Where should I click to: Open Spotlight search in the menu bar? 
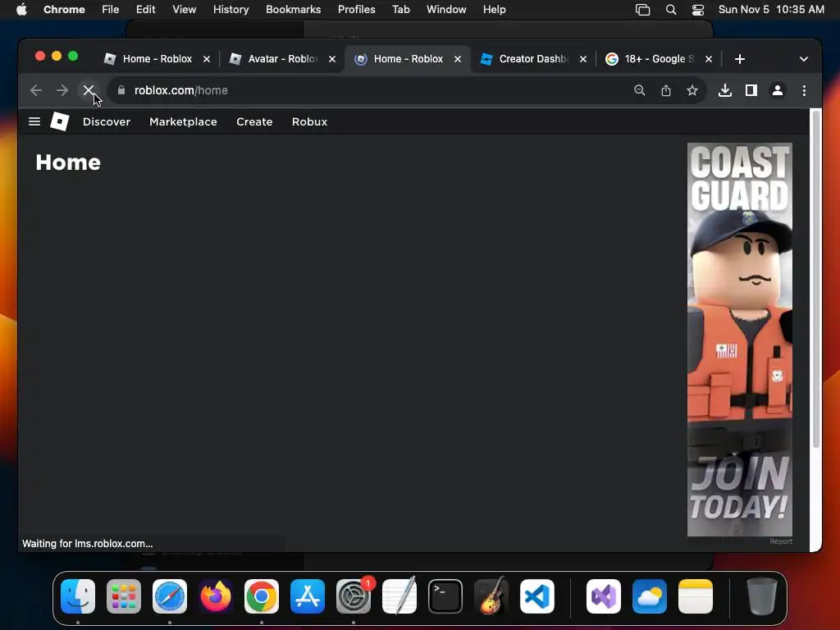(671, 10)
